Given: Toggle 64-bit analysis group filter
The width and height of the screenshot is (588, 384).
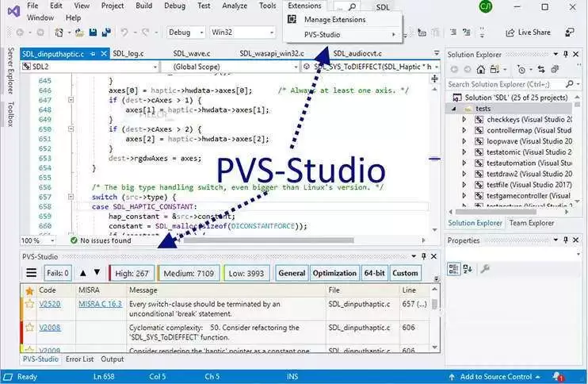Looking at the screenshot, I should 374,273.
